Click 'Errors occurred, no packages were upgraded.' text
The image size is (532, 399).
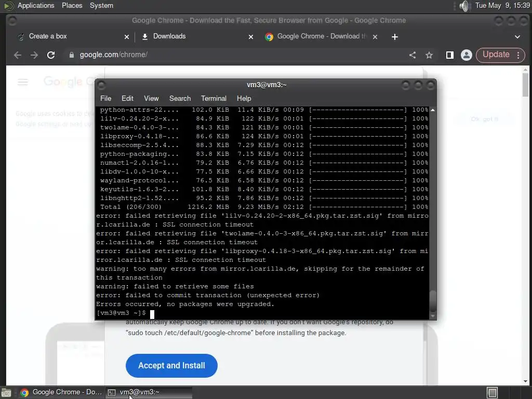click(x=185, y=304)
